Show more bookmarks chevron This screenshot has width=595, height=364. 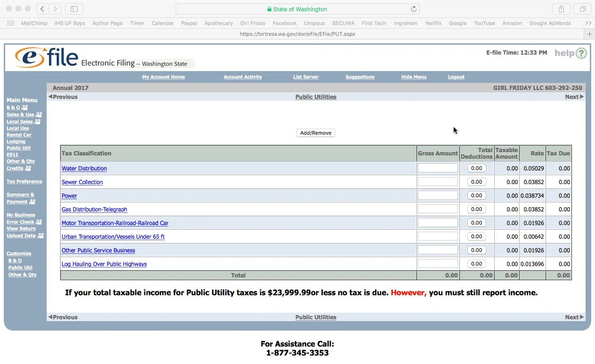(x=588, y=23)
